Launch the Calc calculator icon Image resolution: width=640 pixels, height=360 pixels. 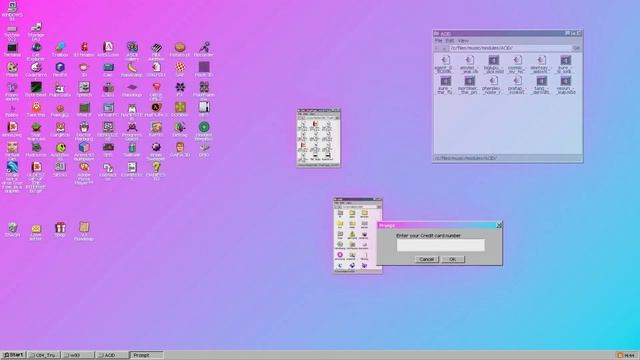pyautogui.click(x=108, y=70)
